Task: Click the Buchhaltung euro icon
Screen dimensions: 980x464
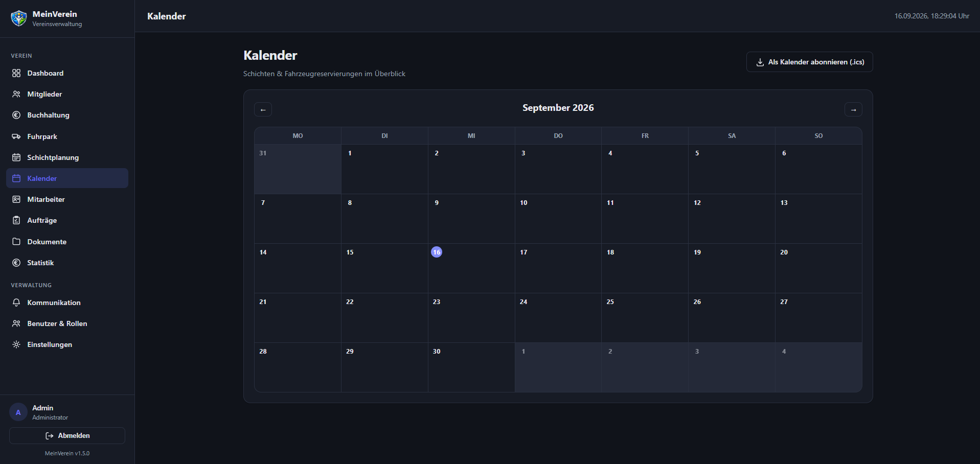Action: click(16, 115)
